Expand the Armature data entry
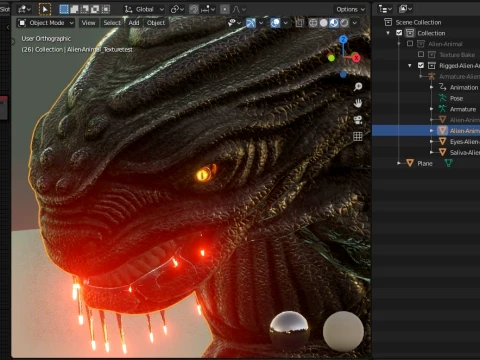 click(432, 109)
